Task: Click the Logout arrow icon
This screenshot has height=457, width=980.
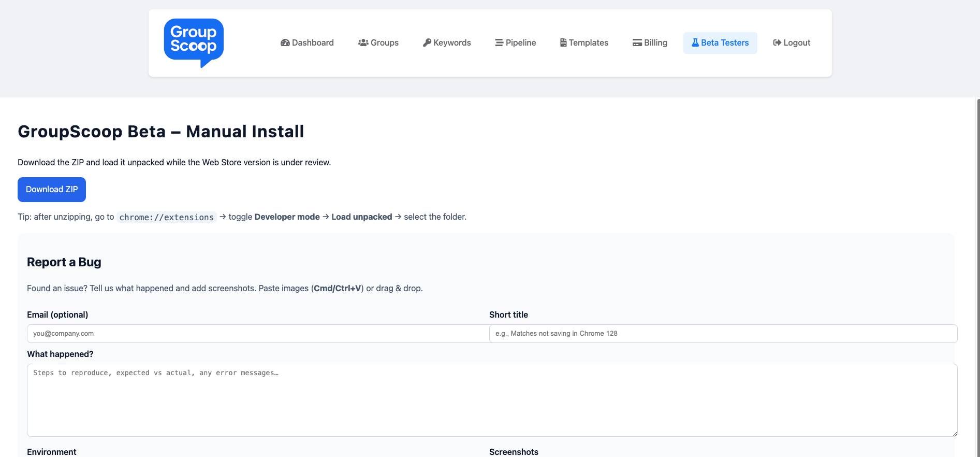Action: 777,43
